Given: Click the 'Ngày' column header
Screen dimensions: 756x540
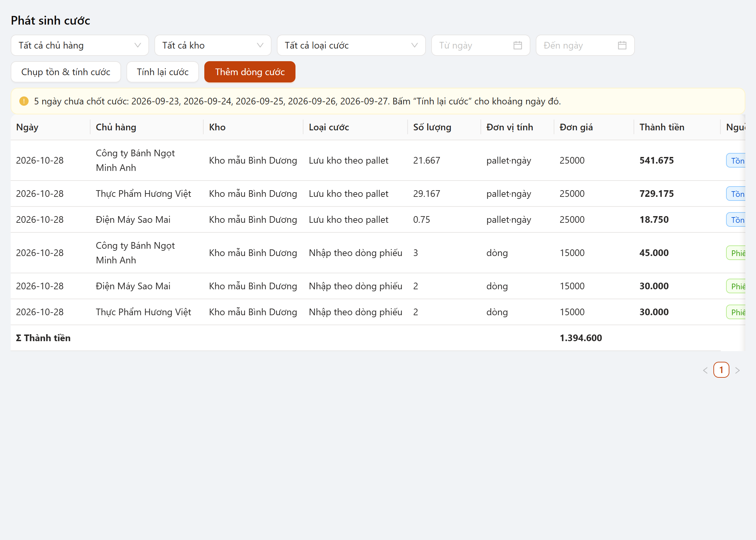Looking at the screenshot, I should (x=50, y=127).
